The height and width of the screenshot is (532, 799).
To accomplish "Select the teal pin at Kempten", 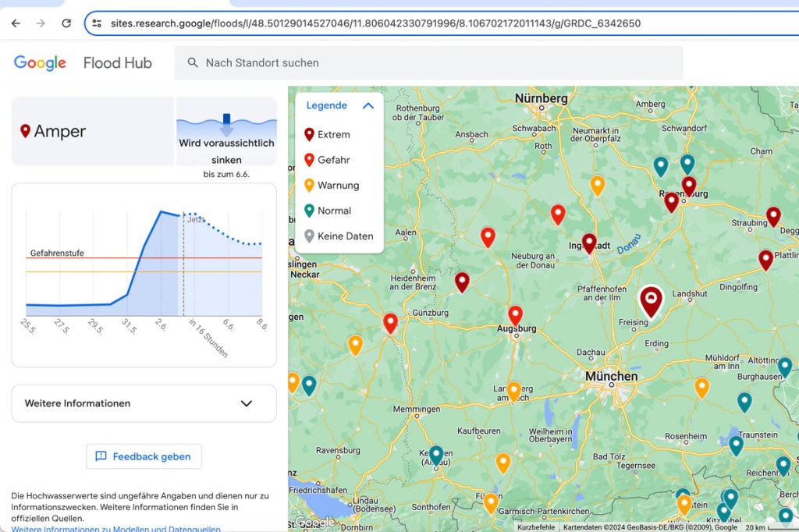I will [x=436, y=455].
